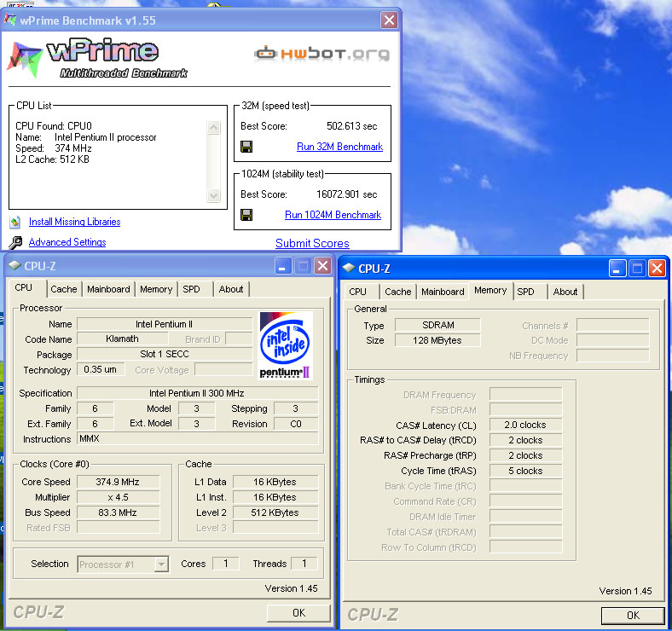Select CPU tab in left CPU-Z window
The image size is (672, 631).
24,287
